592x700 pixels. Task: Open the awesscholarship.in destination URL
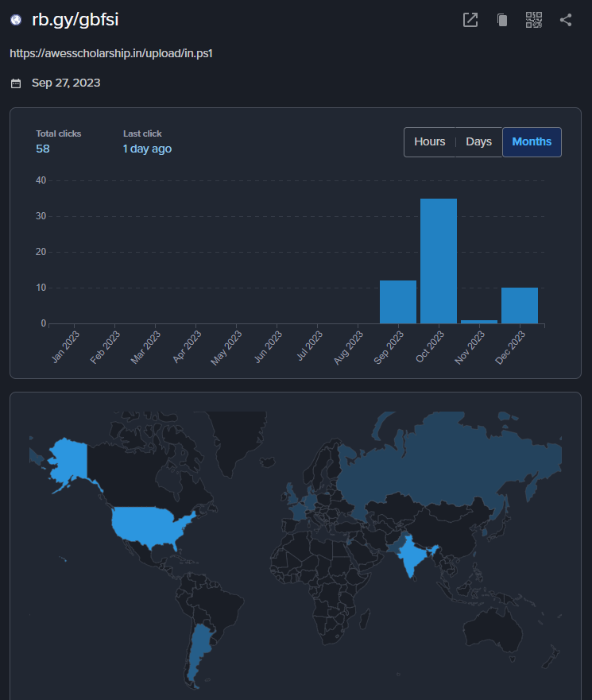coord(110,53)
